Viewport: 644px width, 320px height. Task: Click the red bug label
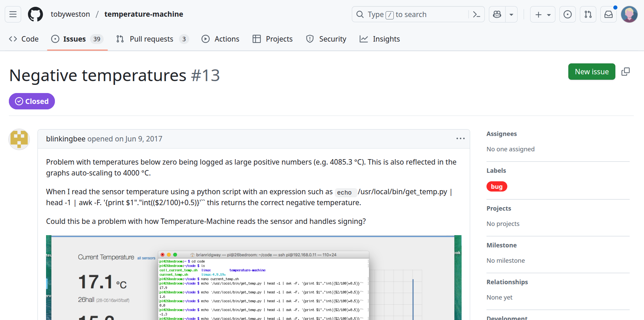[x=497, y=187]
